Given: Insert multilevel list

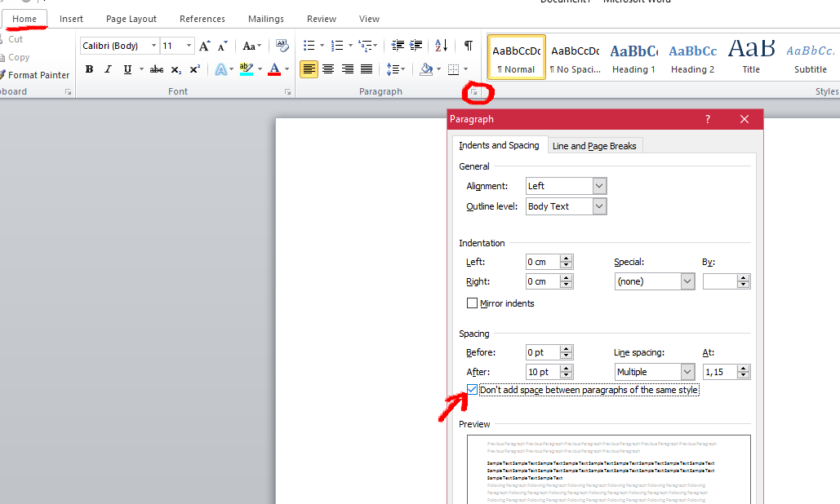Looking at the screenshot, I should (365, 46).
